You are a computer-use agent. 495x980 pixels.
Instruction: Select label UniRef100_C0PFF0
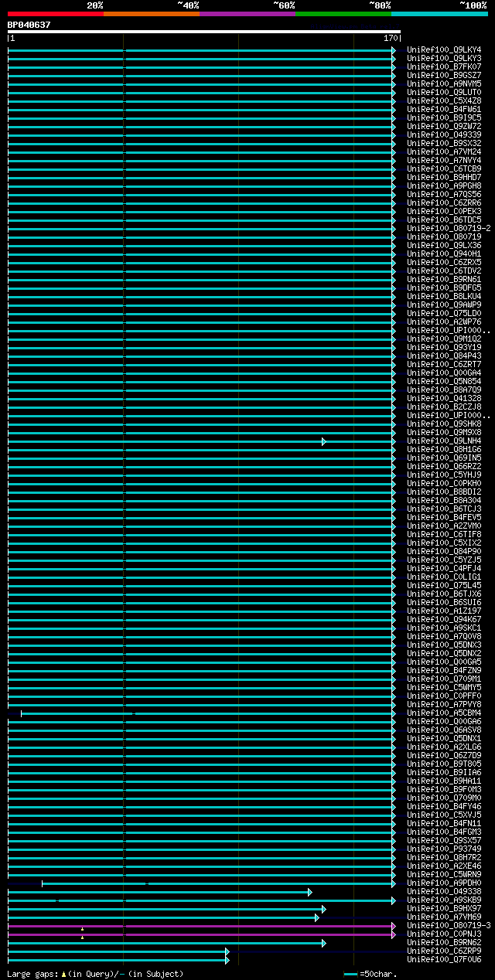(x=444, y=696)
